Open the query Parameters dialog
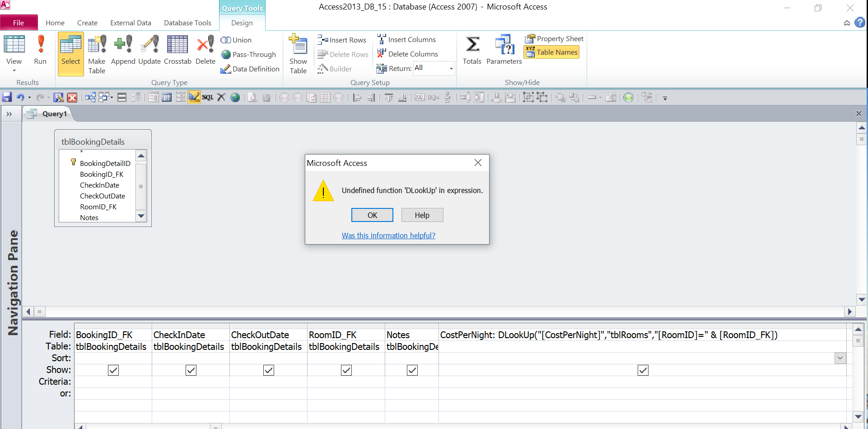Image resolution: width=868 pixels, height=429 pixels. coord(504,50)
